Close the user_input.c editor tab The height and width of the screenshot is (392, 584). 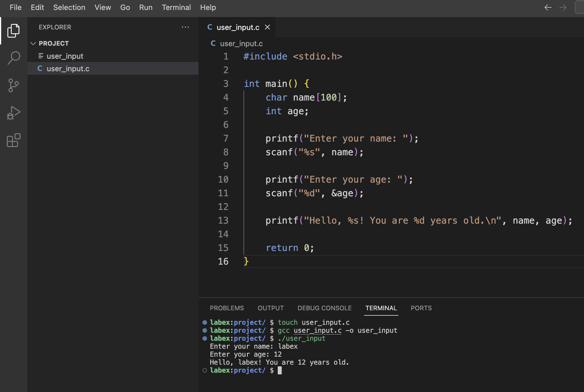point(267,27)
